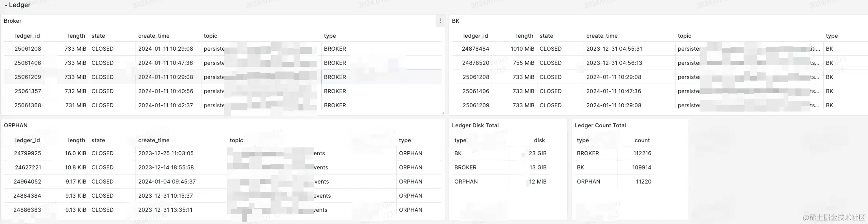Sort Broker table by length header

[77, 36]
